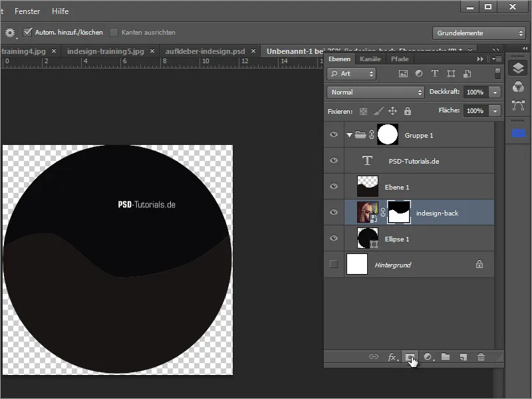Filter layers by shape layer icon

point(451,74)
